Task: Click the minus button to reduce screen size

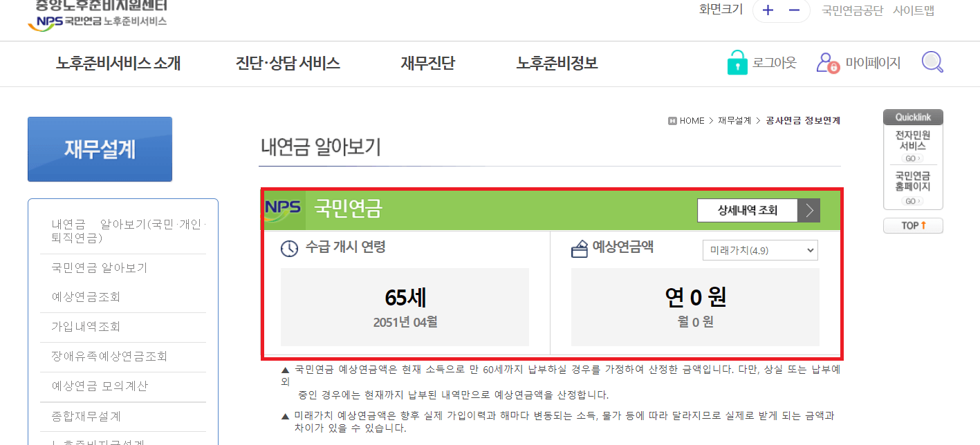Action: (x=793, y=11)
